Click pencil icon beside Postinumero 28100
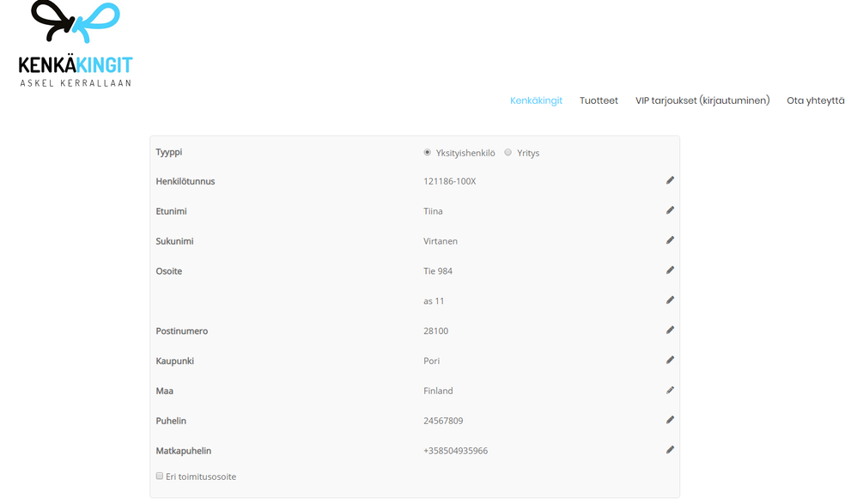The height and width of the screenshot is (504, 857). coord(670,331)
